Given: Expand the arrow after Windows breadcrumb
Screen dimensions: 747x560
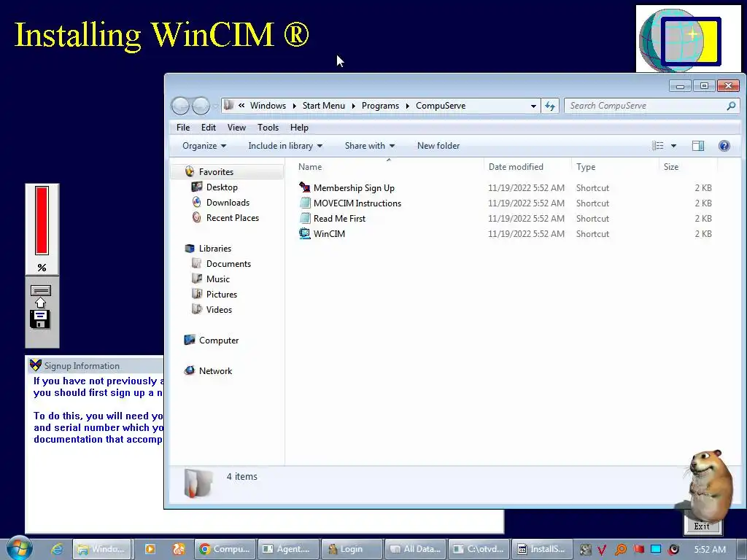Looking at the screenshot, I should pos(295,106).
